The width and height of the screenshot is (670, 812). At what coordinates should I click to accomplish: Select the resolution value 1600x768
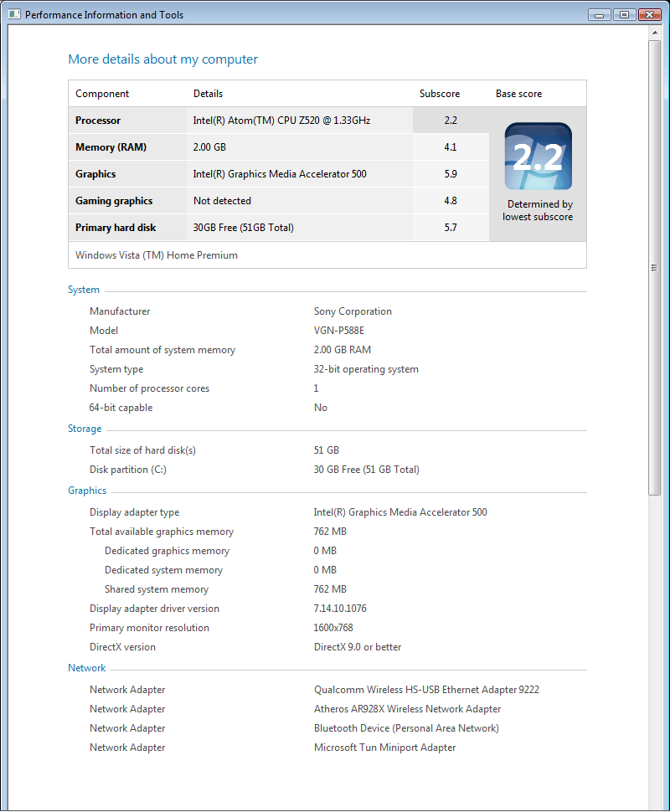tap(333, 628)
